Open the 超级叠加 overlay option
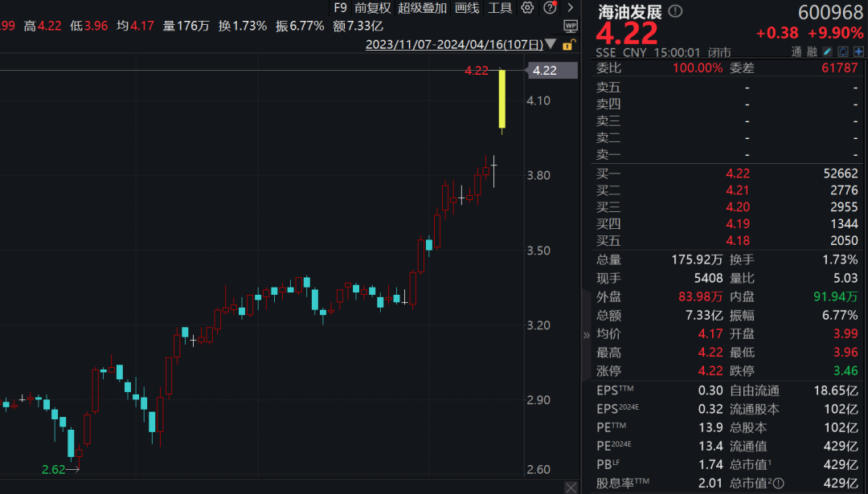Viewport: 868px width, 494px height. click(423, 8)
